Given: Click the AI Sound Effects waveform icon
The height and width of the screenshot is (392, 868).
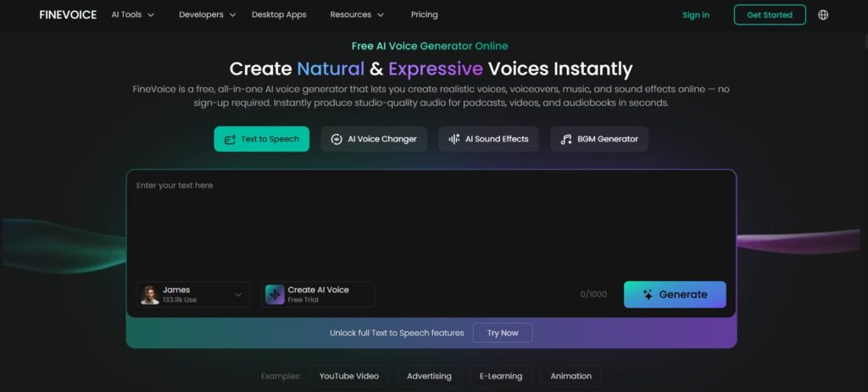Looking at the screenshot, I should coord(454,140).
